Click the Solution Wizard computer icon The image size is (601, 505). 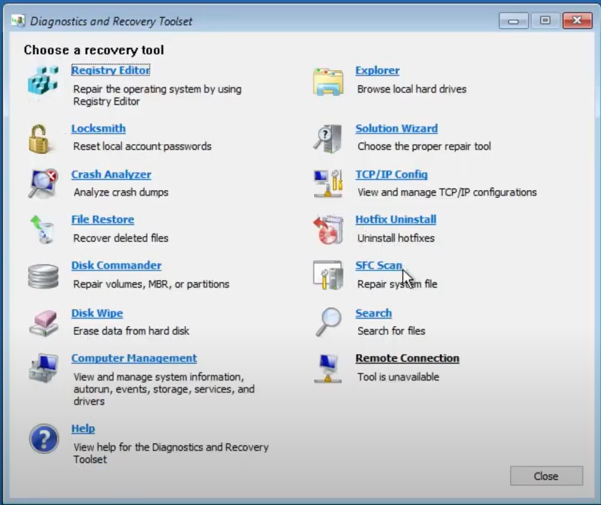click(328, 139)
